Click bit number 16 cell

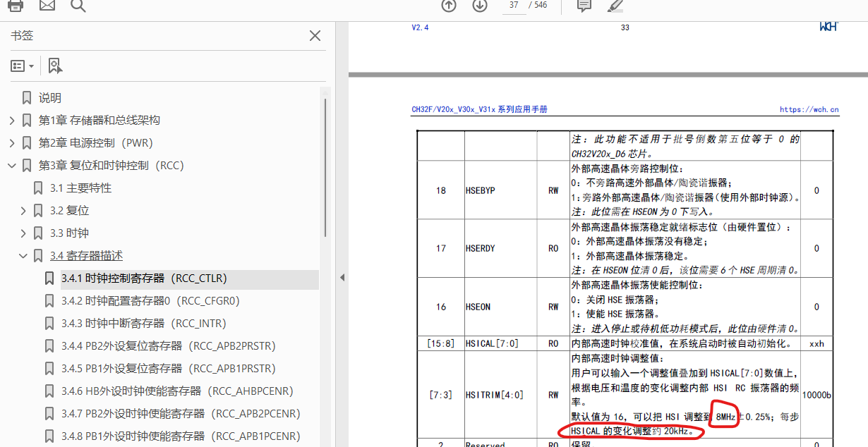pos(441,307)
